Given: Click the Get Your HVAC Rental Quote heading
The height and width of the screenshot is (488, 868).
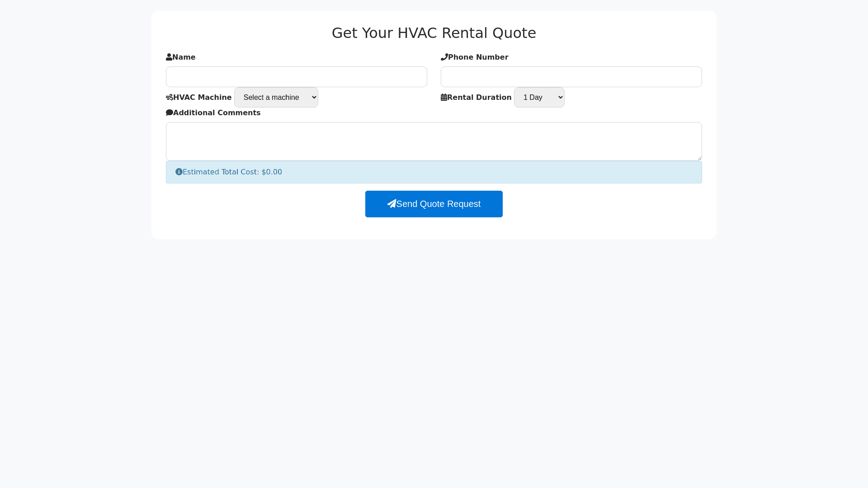Looking at the screenshot, I should 434,33.
